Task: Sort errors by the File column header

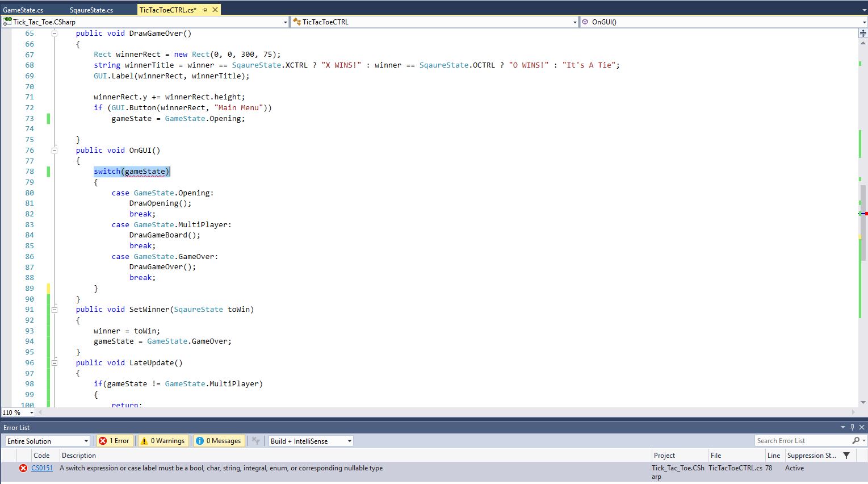Action: pyautogui.click(x=736, y=455)
